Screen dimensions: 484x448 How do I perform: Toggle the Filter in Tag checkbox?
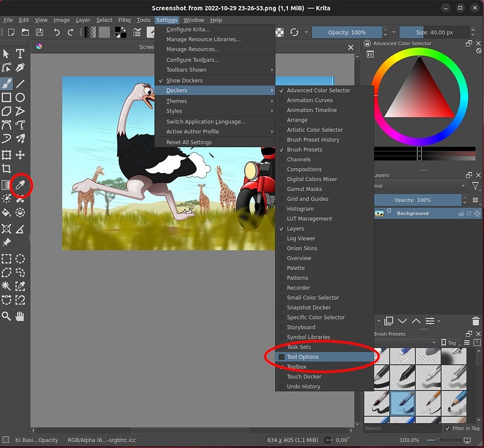[x=447, y=428]
